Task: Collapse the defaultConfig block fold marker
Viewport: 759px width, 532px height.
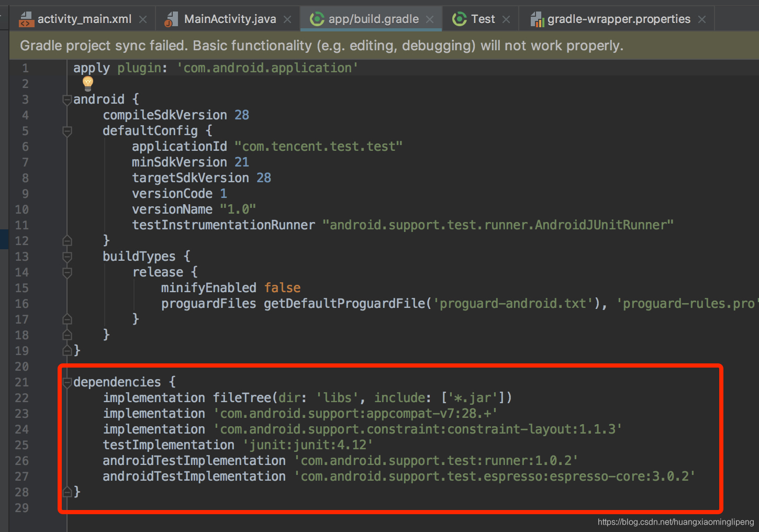Action: click(x=66, y=131)
